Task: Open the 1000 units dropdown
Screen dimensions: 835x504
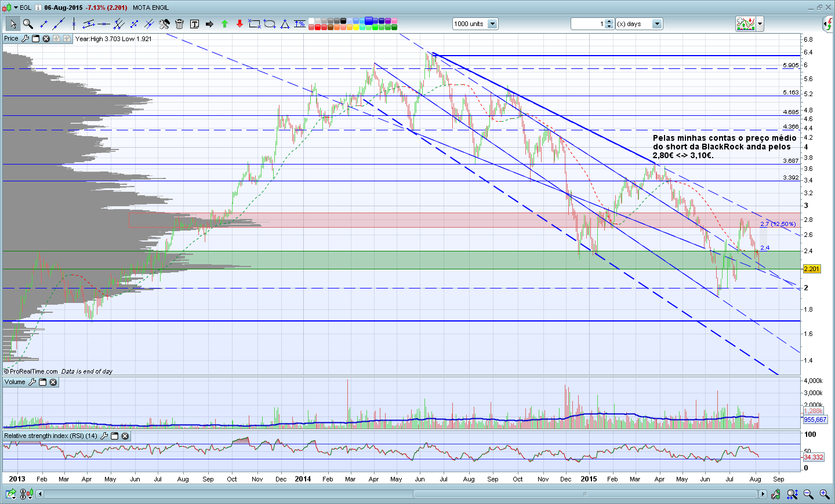Action: coord(492,24)
